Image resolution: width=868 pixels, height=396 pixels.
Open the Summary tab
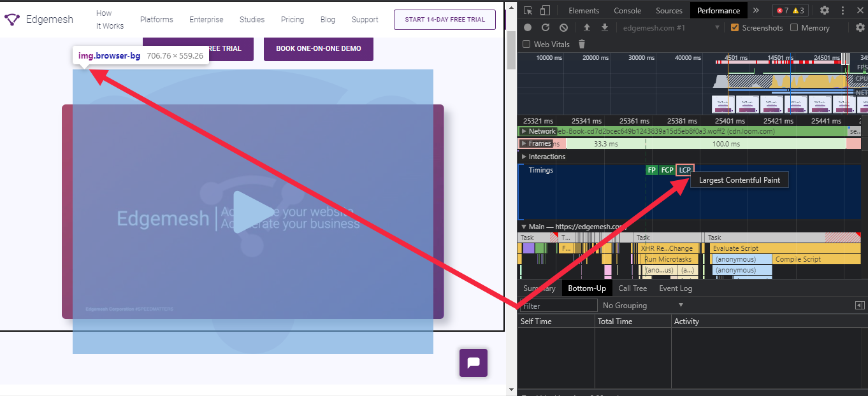pyautogui.click(x=539, y=288)
